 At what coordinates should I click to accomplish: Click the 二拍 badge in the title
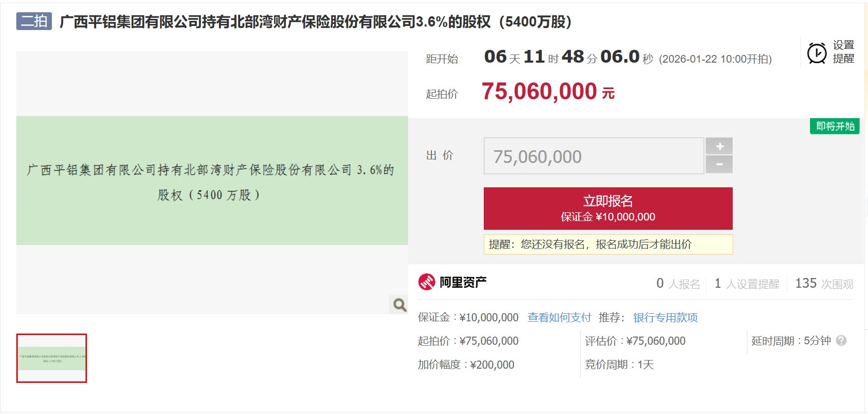click(34, 21)
